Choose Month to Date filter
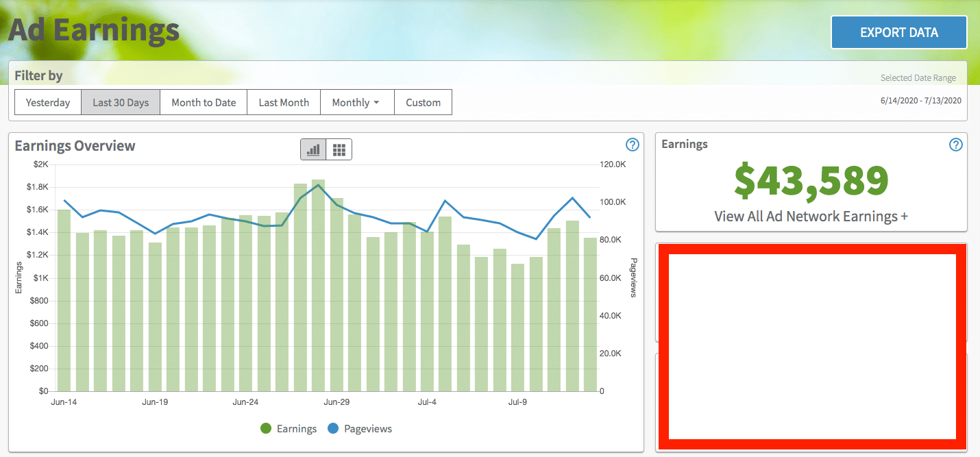This screenshot has width=980, height=457. 204,102
